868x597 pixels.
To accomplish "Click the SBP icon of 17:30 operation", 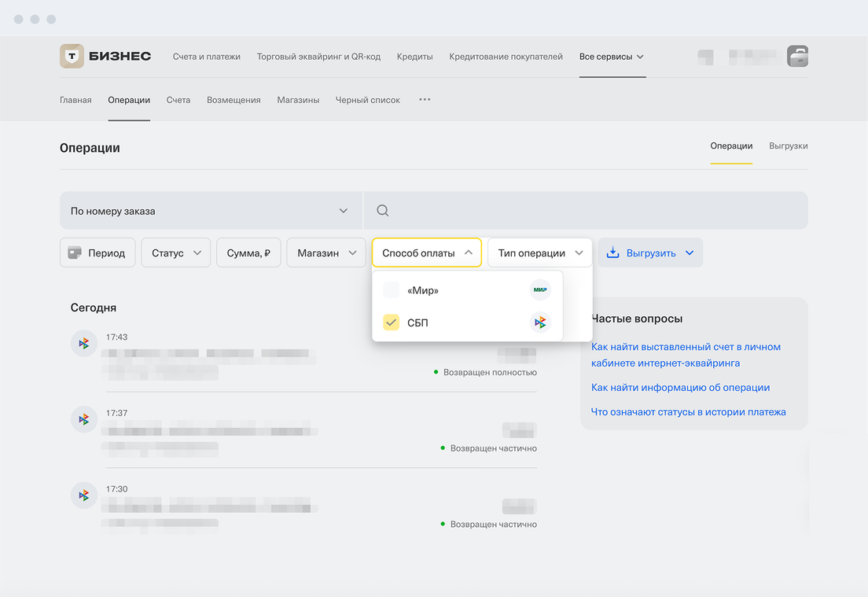I will click(84, 495).
